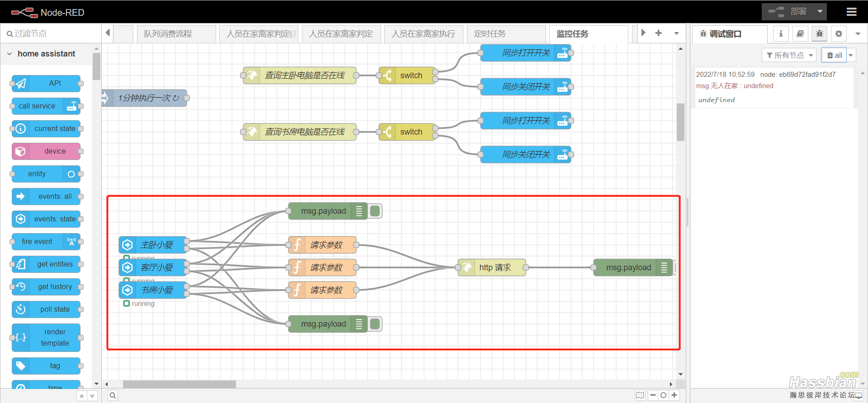Viewport: 868px width, 403px height.
Task: Click the msg.无人在家 : undefined debug entry
Action: coord(735,86)
